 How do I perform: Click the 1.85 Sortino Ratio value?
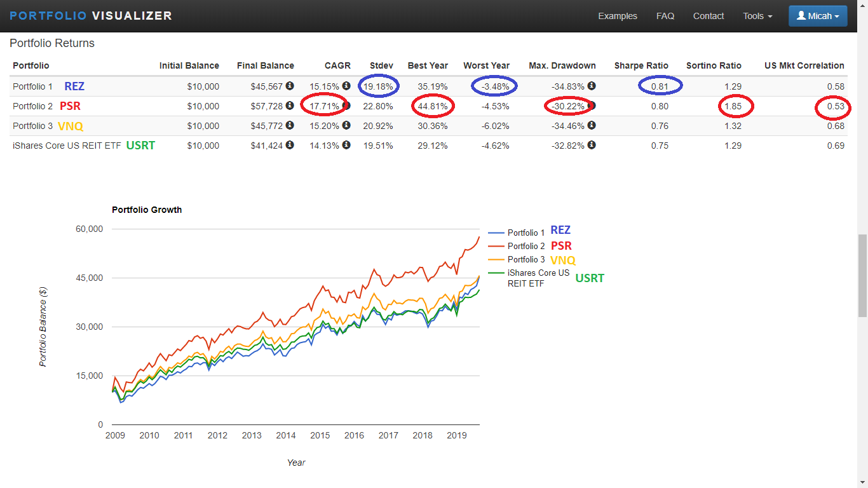pos(733,106)
